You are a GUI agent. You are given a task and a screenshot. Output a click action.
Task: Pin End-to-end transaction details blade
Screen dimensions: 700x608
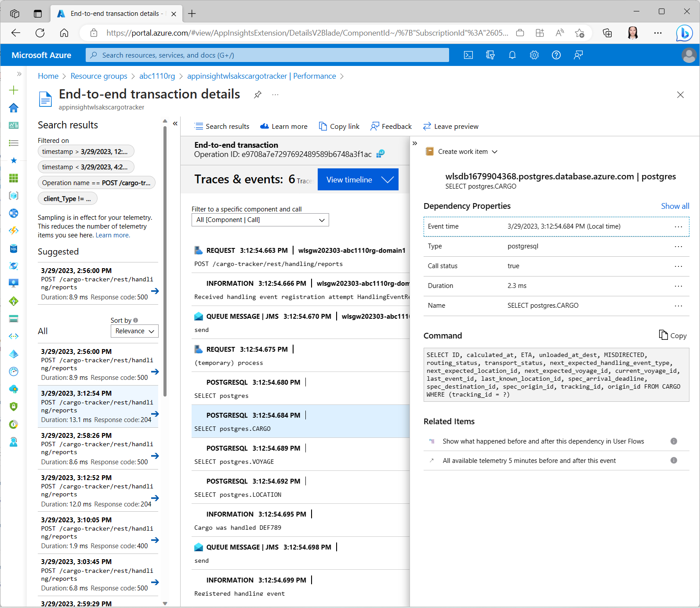coord(258,95)
